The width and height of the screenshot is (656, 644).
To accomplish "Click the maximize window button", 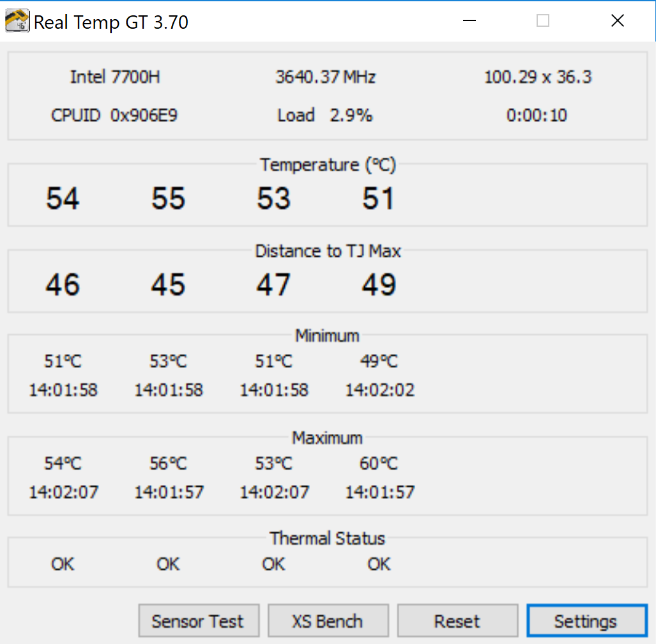I will click(543, 21).
